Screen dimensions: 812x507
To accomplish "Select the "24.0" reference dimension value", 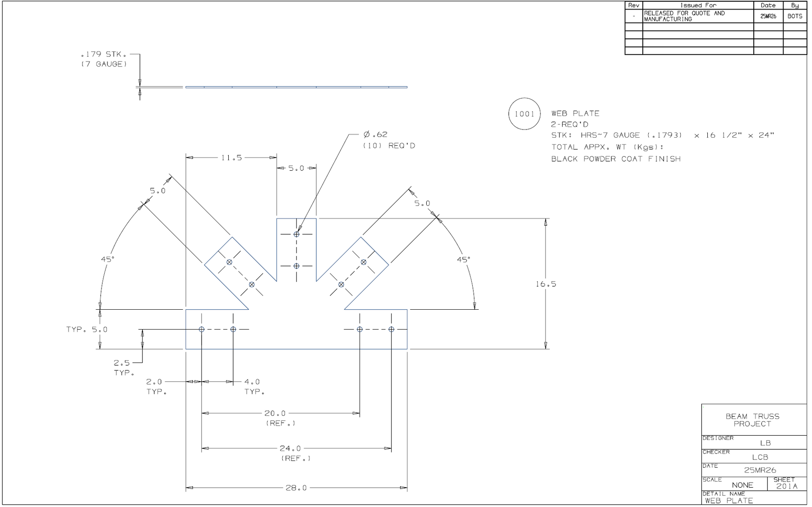I will tap(290, 448).
